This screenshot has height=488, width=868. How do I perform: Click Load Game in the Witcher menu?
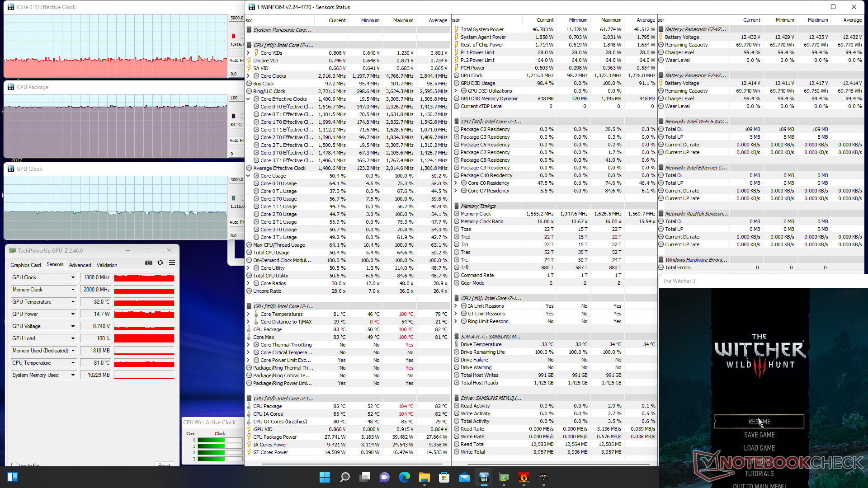(x=759, y=448)
